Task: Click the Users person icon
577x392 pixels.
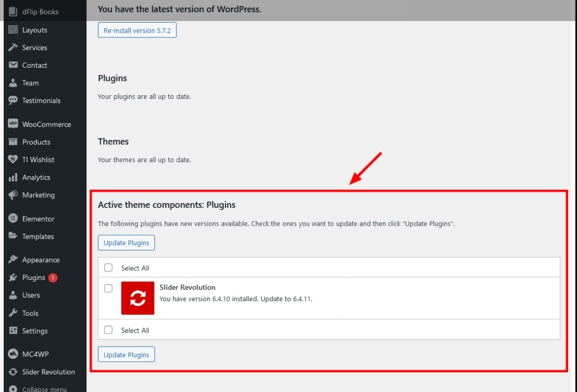Action: click(13, 295)
